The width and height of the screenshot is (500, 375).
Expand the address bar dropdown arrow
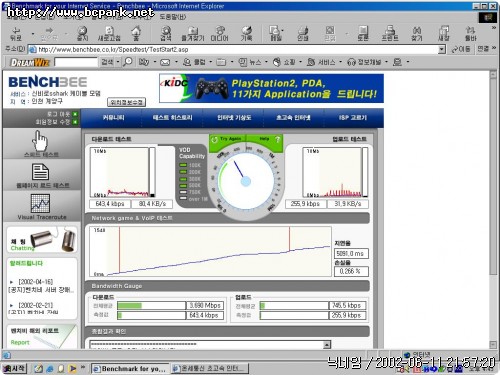pos(442,50)
